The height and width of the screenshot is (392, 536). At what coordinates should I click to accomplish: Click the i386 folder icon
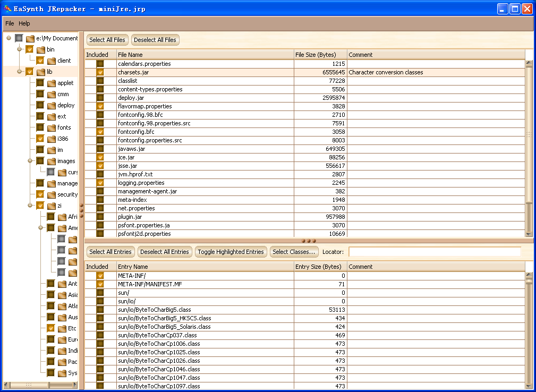pos(52,139)
